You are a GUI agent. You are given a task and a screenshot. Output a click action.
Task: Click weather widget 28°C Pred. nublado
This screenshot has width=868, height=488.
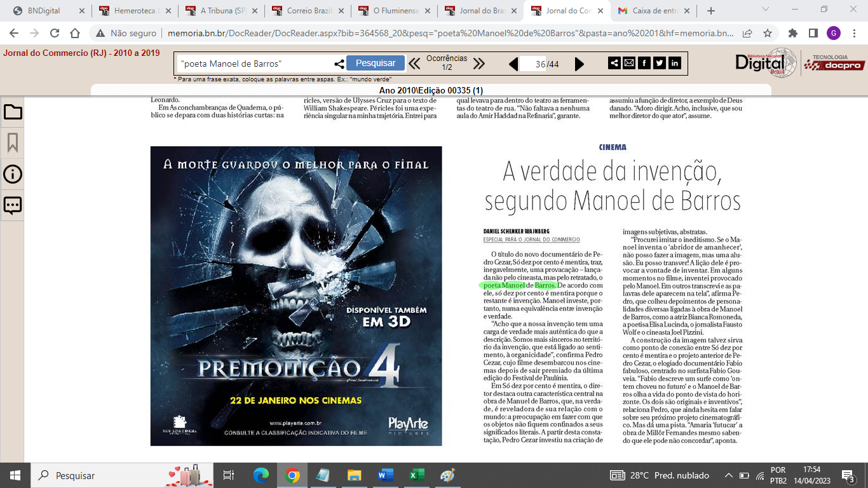point(660,475)
